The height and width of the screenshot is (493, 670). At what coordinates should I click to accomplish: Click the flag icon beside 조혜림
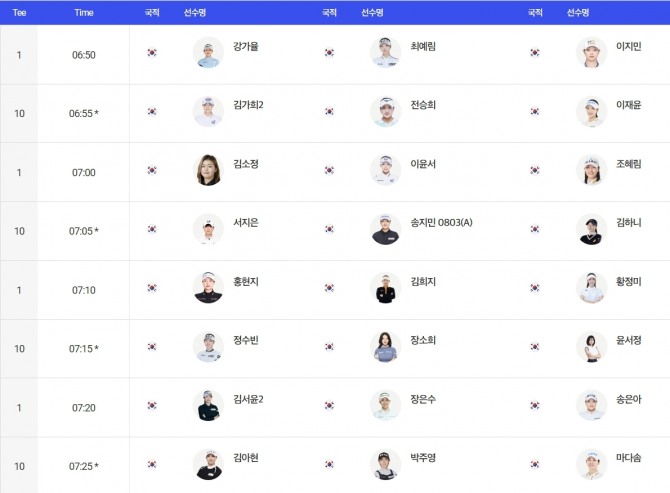[x=535, y=171]
